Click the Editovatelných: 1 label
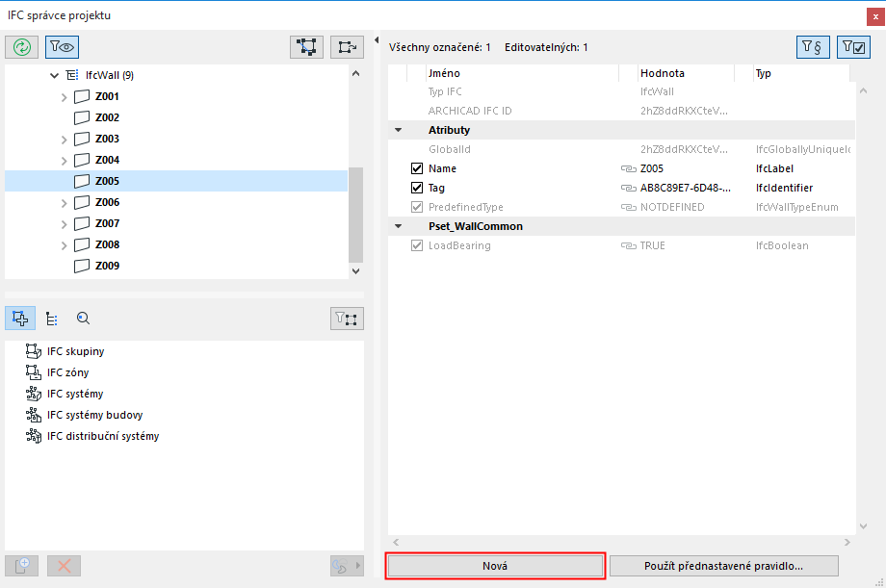 [x=546, y=47]
